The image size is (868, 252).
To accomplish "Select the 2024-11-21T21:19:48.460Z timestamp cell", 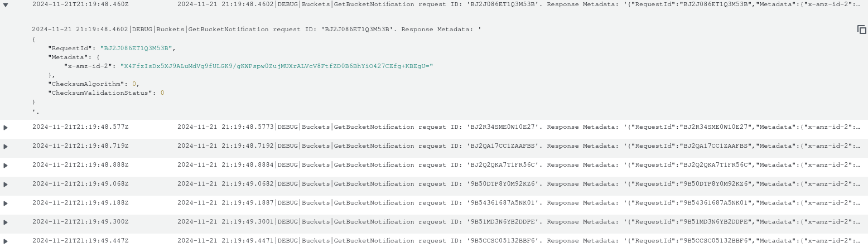I will tap(80, 4).
